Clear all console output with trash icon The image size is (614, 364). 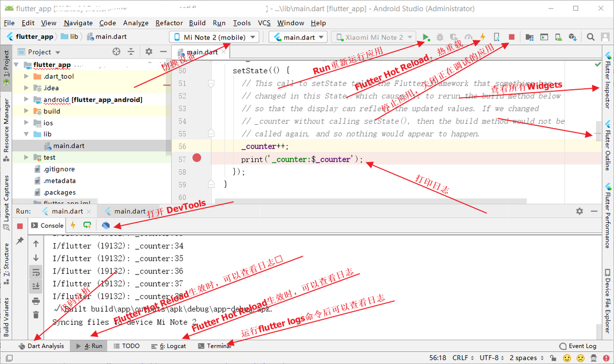tap(36, 314)
